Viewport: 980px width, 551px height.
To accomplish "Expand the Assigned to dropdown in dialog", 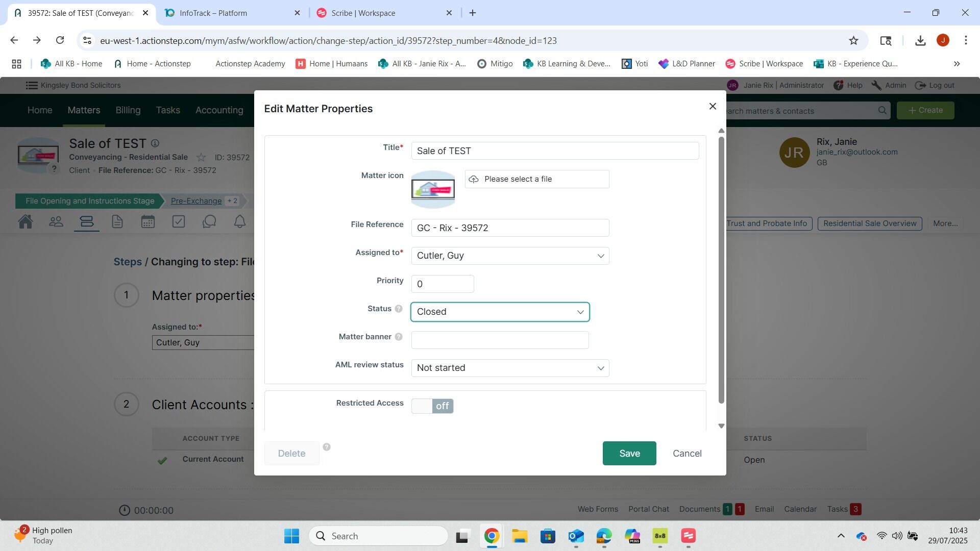I will [x=510, y=256].
